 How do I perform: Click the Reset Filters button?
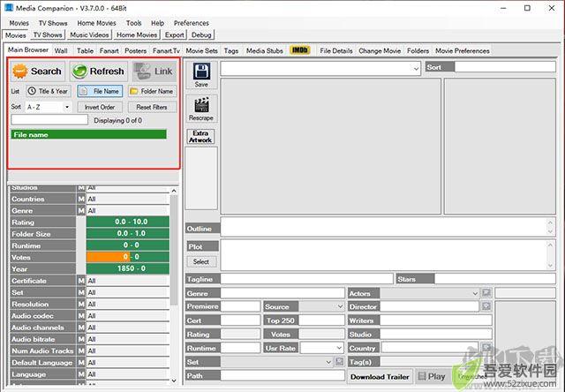point(152,107)
